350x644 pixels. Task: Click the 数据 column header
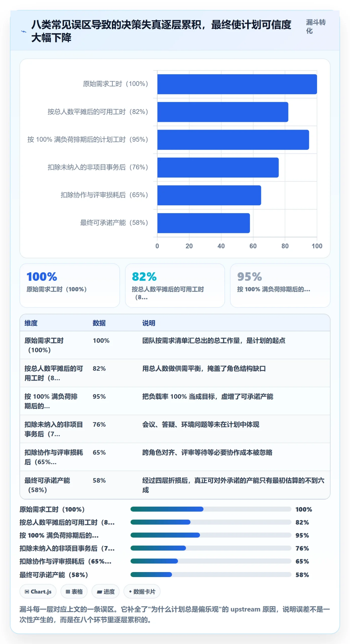coord(99,323)
